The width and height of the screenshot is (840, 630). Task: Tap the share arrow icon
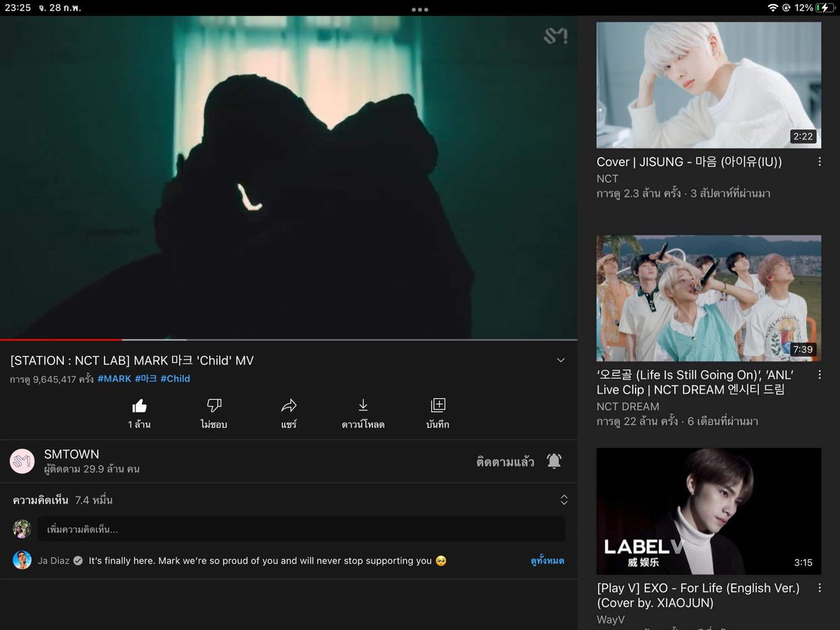(x=289, y=405)
